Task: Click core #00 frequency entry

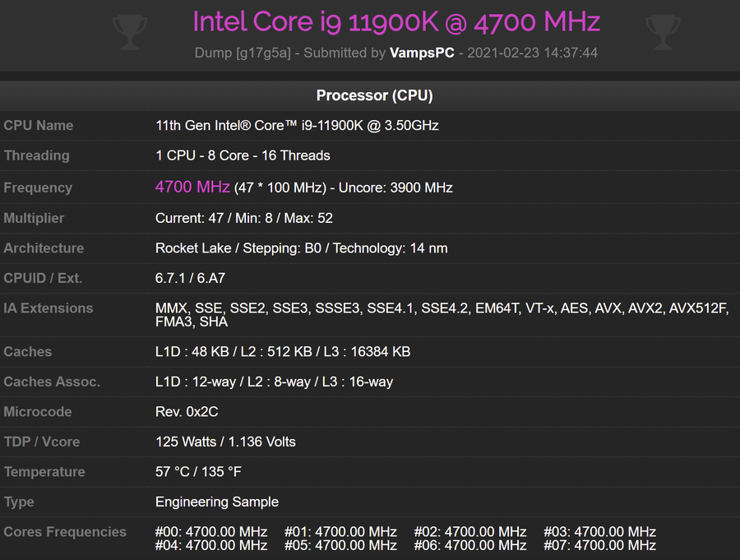Action: click(211, 532)
